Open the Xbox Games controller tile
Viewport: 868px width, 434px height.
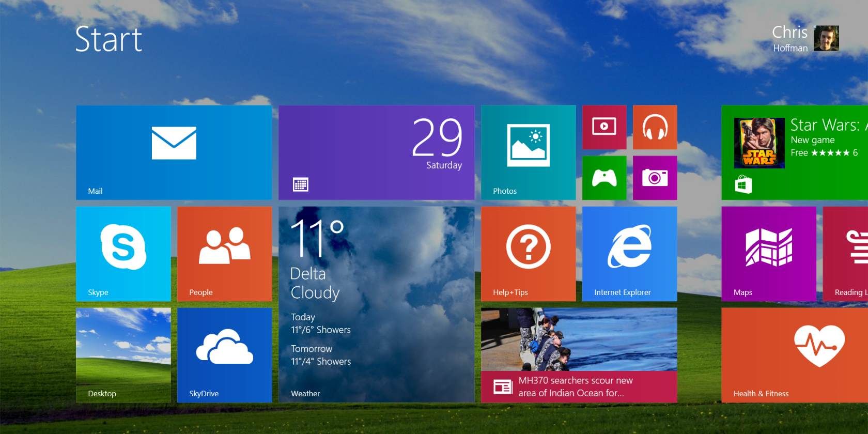click(x=604, y=178)
